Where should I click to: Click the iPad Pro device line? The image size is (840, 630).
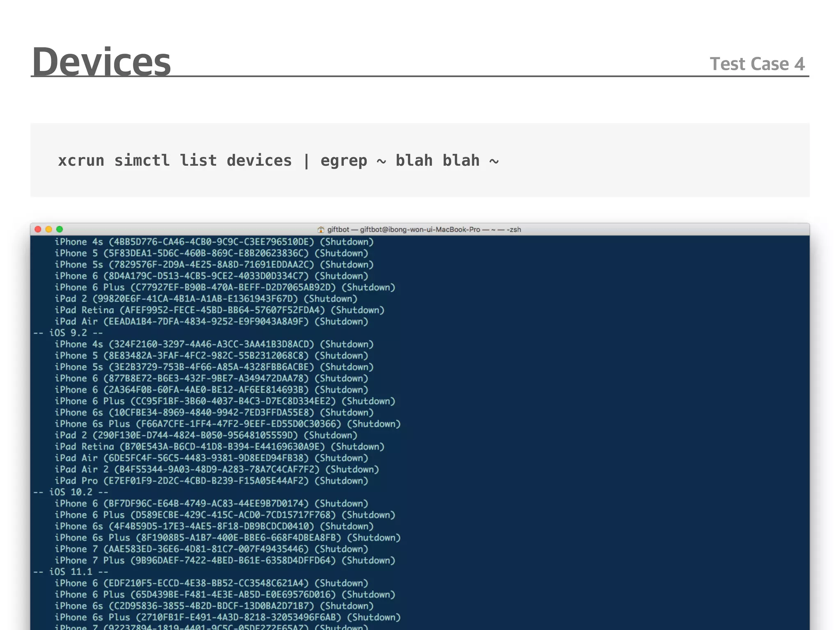coord(211,481)
